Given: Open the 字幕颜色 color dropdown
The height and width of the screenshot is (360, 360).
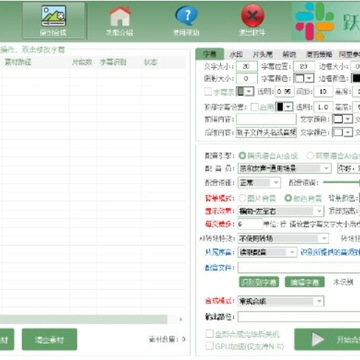Looking at the screenshot, I should (x=305, y=79).
